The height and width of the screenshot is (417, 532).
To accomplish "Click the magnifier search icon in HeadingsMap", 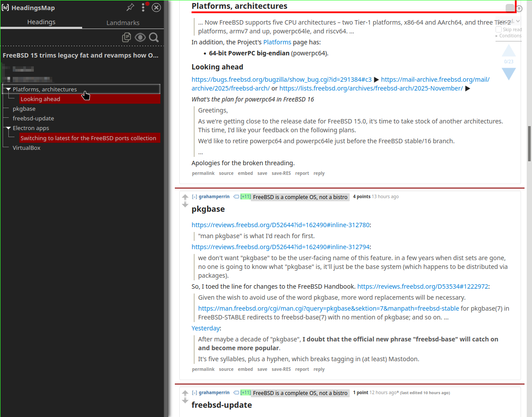I will [154, 37].
